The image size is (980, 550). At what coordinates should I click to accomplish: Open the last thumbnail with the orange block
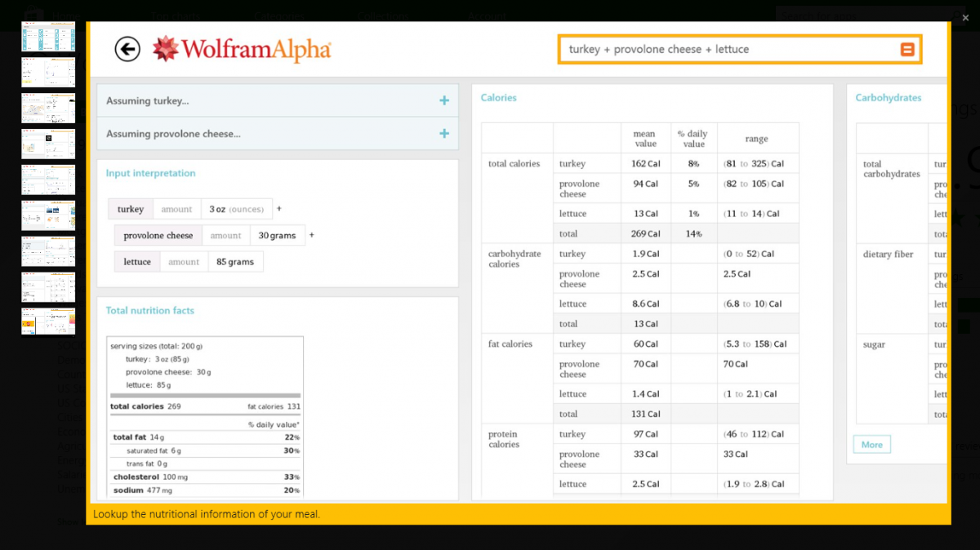point(48,321)
